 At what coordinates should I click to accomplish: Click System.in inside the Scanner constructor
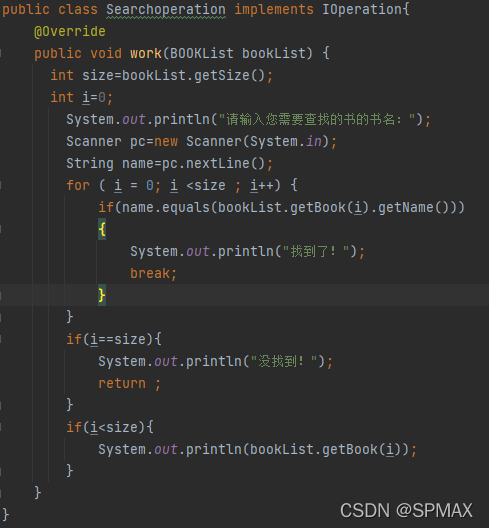click(286, 141)
